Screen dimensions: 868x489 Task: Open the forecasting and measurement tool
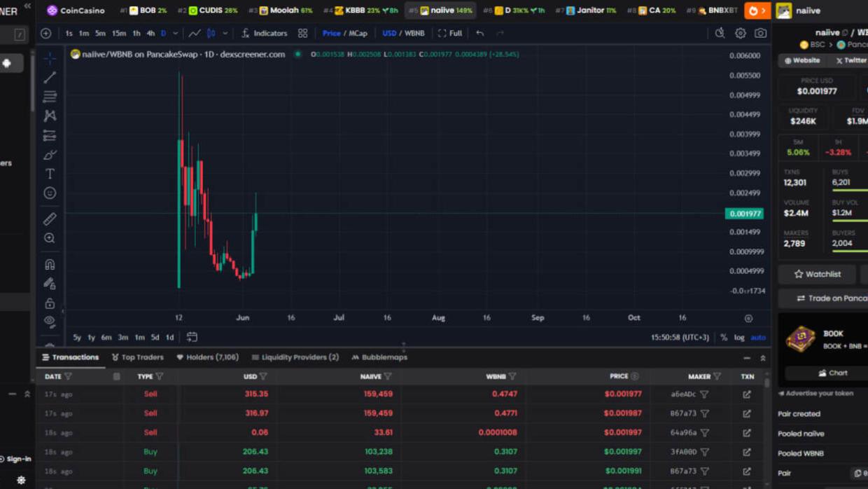50,135
